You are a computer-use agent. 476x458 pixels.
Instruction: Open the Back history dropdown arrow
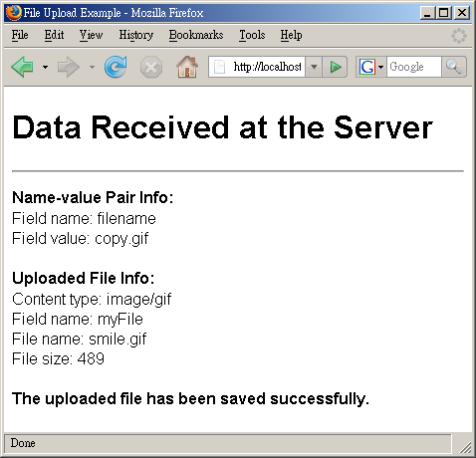(x=45, y=67)
